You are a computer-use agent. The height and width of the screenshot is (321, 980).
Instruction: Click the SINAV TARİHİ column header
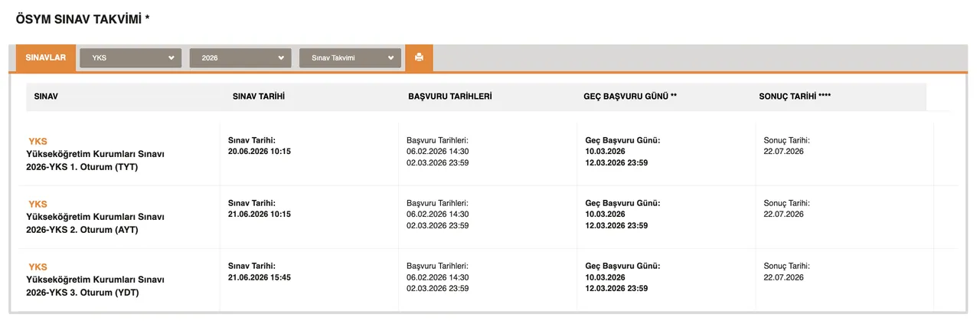[260, 97]
